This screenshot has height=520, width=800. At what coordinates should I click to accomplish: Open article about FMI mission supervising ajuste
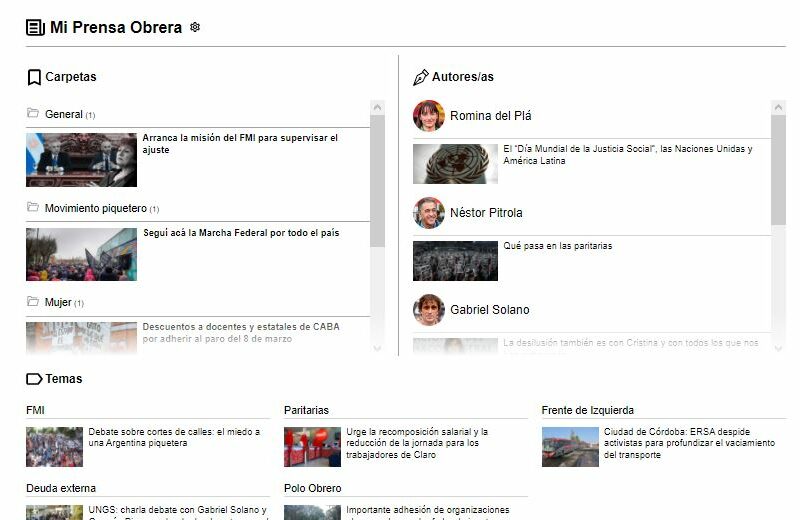tap(240, 144)
